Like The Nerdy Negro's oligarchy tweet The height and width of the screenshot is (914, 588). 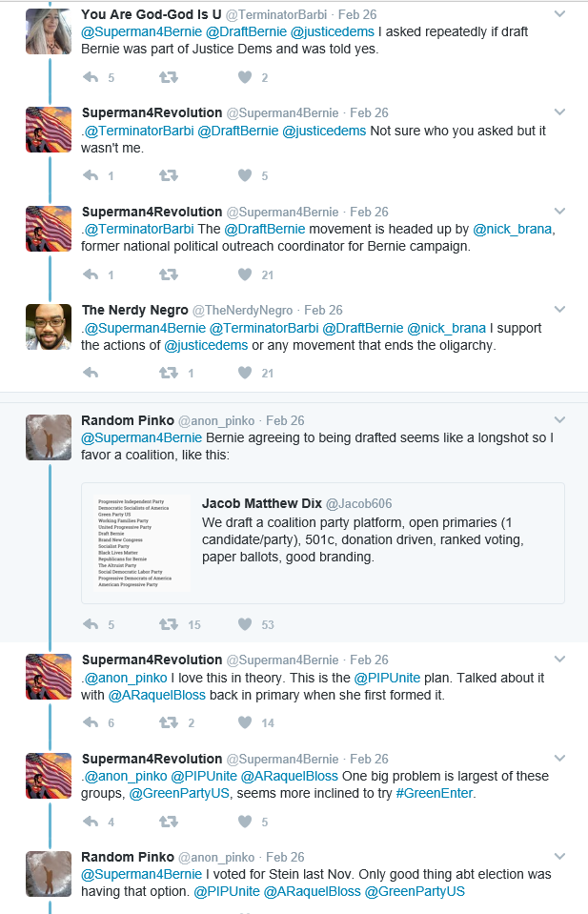click(245, 373)
